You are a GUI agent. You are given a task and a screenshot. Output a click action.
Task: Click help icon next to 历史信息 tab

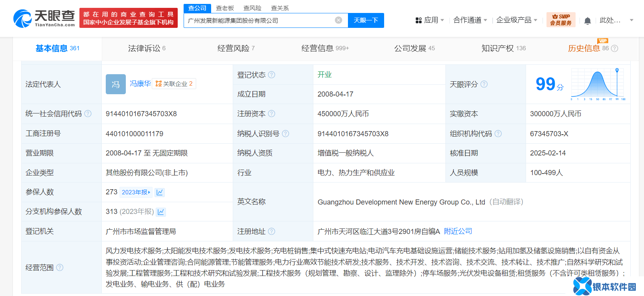click(x=615, y=48)
